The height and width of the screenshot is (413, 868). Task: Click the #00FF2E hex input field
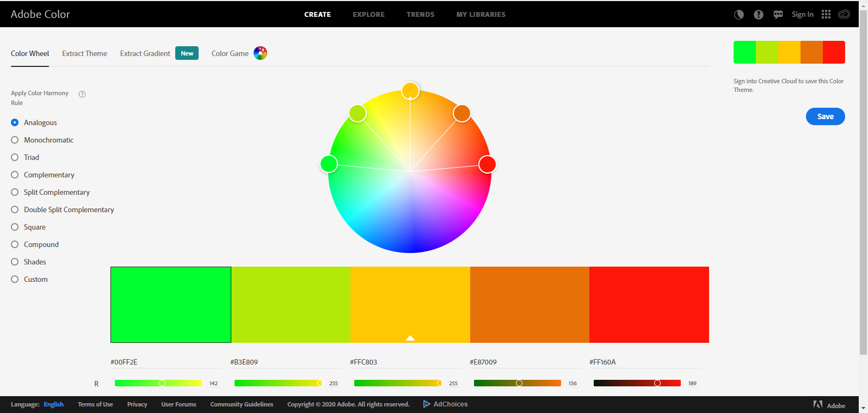[x=166, y=362]
